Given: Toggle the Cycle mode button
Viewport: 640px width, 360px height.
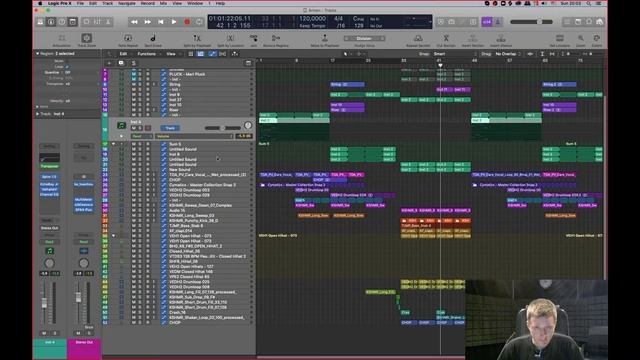Looking at the screenshot, I should pyautogui.click(x=200, y=22).
